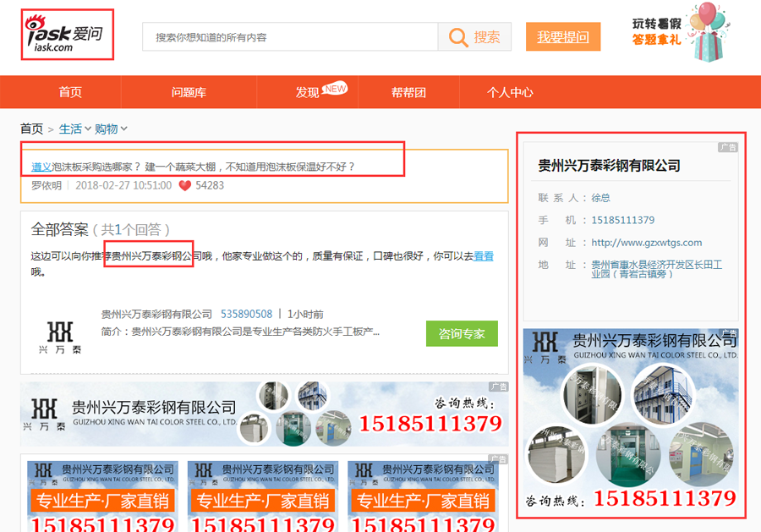The image size is (761, 532).
Task: Click the 搜索 search button
Action: tap(474, 37)
